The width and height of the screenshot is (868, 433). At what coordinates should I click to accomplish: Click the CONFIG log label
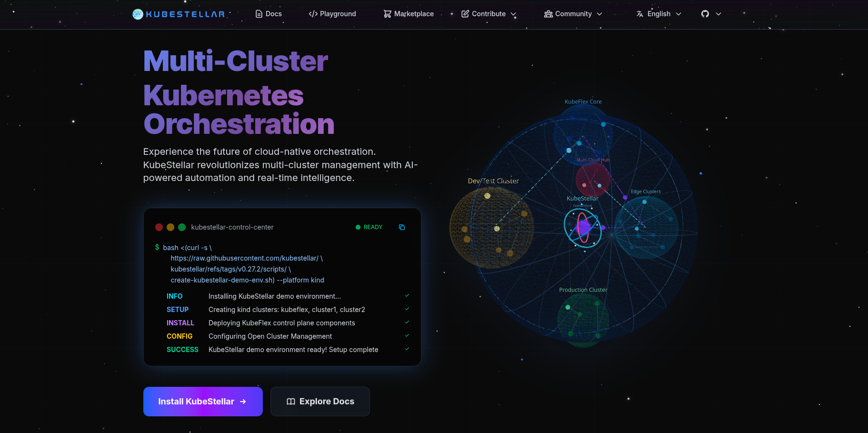pos(180,336)
